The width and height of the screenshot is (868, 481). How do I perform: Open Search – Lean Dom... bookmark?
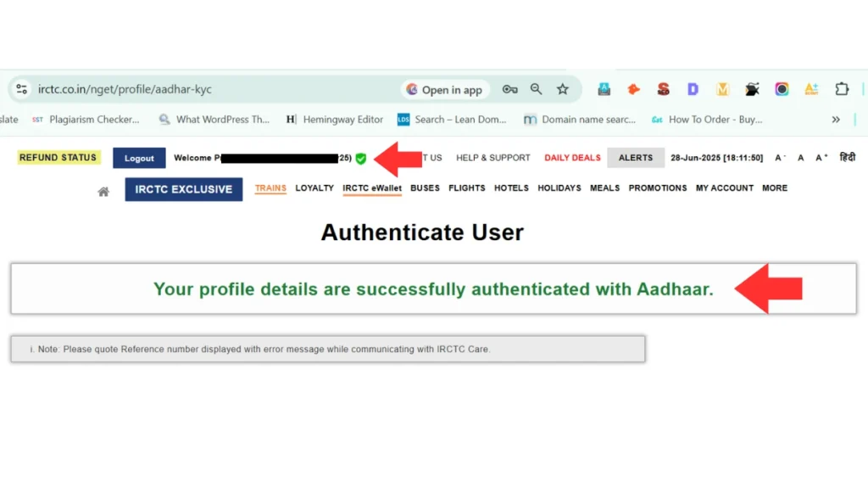pyautogui.click(x=452, y=119)
